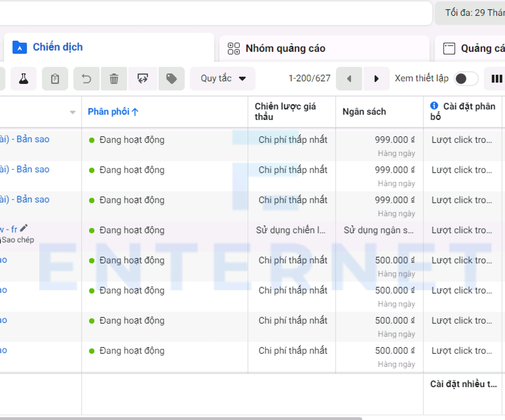505x420 pixels.
Task: Toggle the Xem thiết lập switch
Action: pyautogui.click(x=466, y=79)
